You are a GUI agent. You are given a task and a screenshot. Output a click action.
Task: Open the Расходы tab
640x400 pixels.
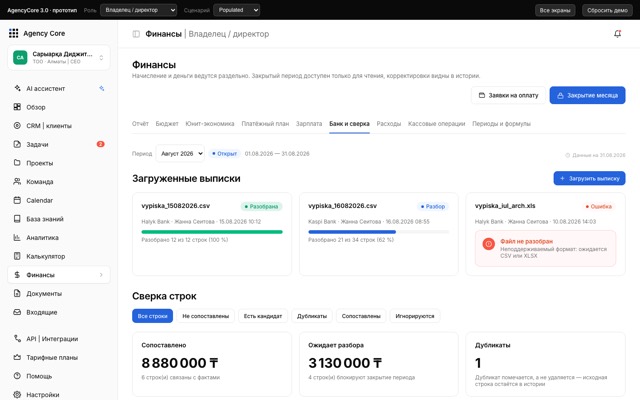pyautogui.click(x=389, y=124)
